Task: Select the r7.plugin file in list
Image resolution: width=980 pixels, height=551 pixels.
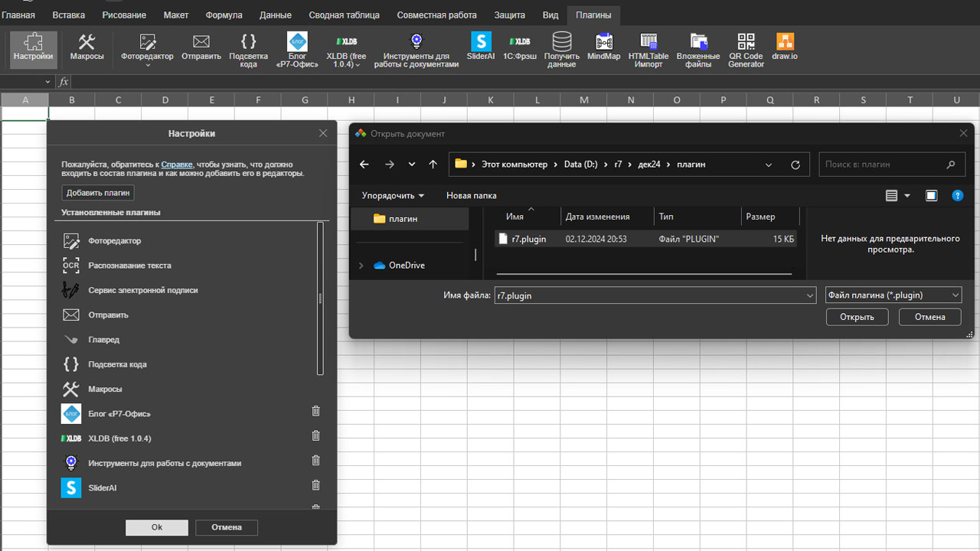Action: click(529, 239)
